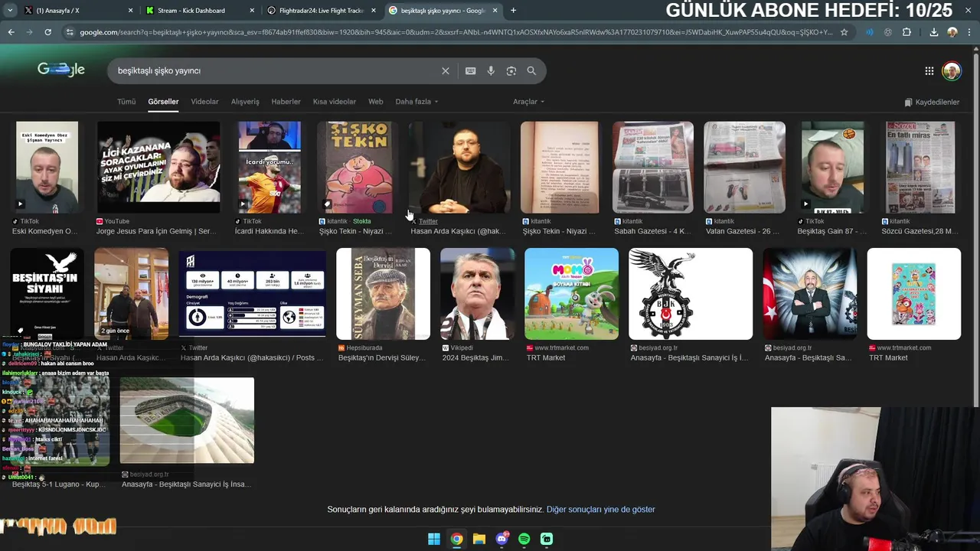
Task: Open Chrome from the taskbar
Action: point(456,539)
